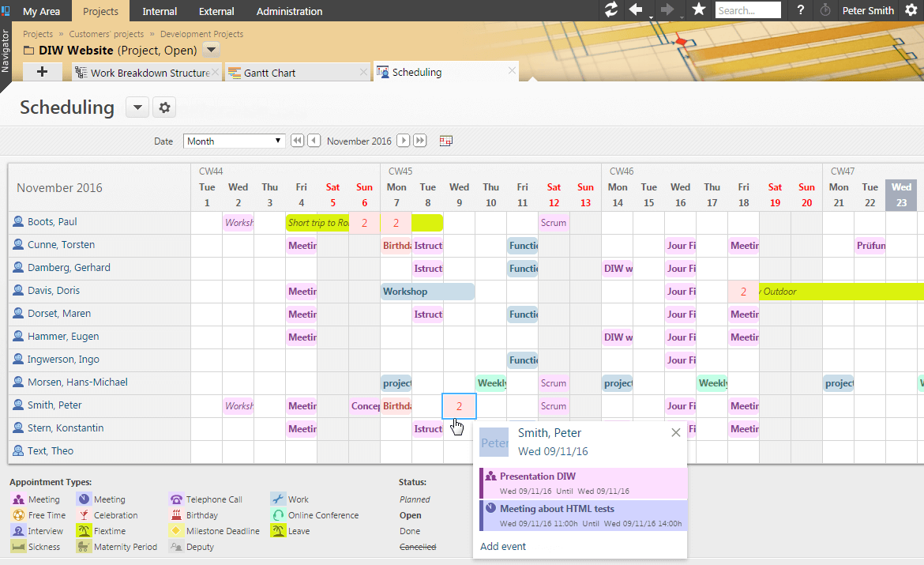Open the My Area menu
The width and height of the screenshot is (924, 565).
click(x=41, y=11)
